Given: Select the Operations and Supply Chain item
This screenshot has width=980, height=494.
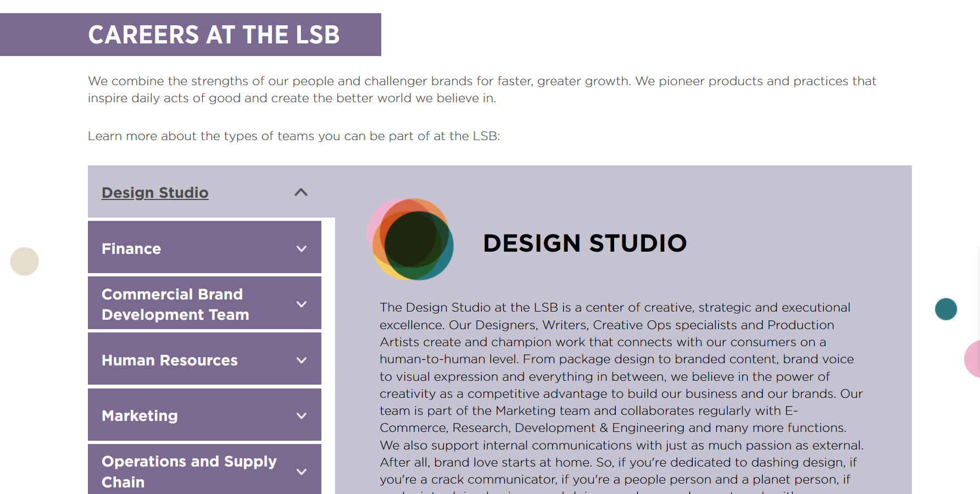Looking at the screenshot, I should point(188,471).
